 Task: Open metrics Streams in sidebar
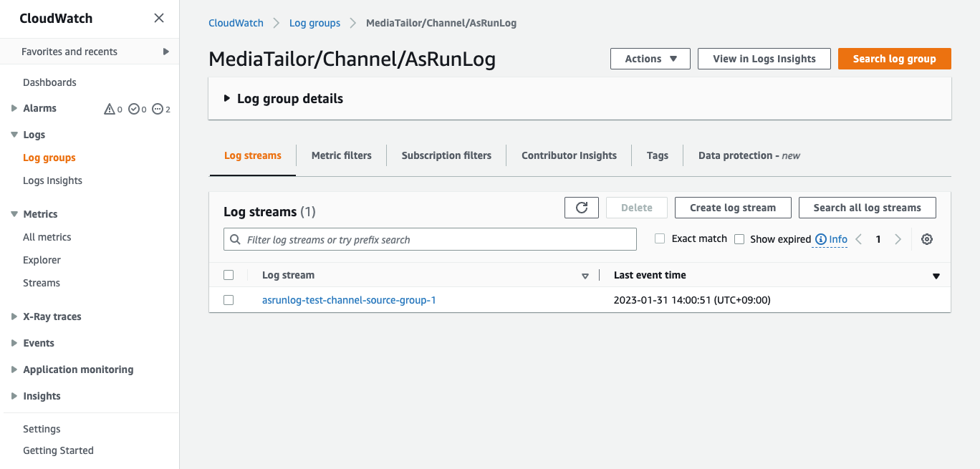coord(42,283)
